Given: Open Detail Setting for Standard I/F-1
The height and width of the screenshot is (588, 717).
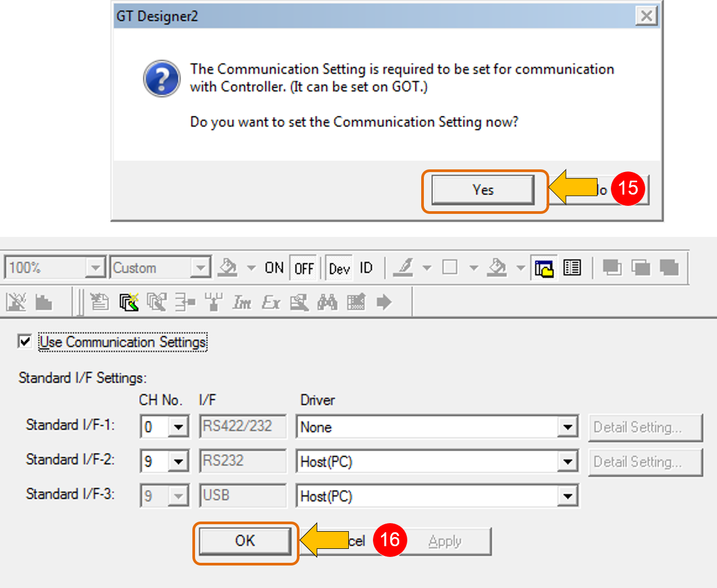Looking at the screenshot, I should coord(645,427).
